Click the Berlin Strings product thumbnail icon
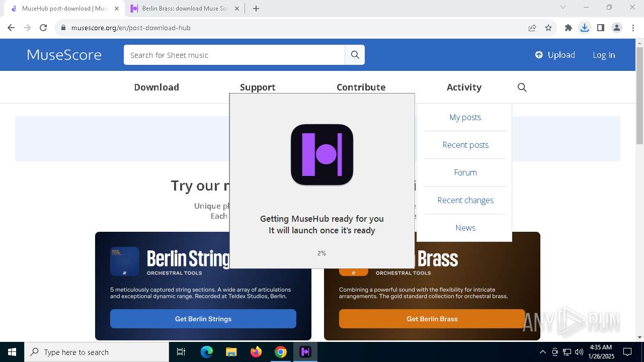The height and width of the screenshot is (362, 644). [x=125, y=261]
